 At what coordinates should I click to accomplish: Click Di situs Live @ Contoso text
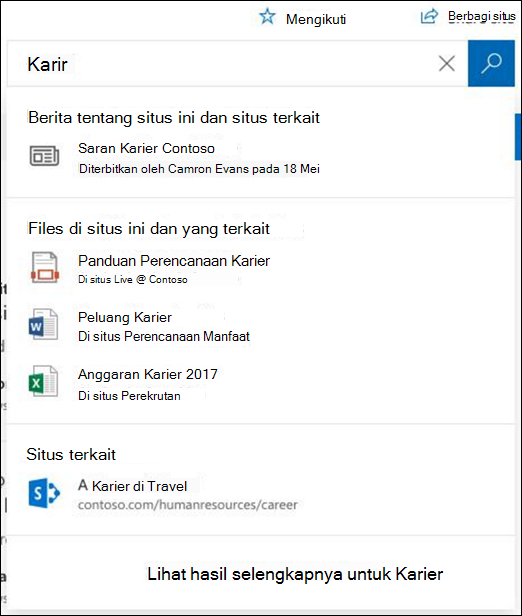(x=133, y=279)
